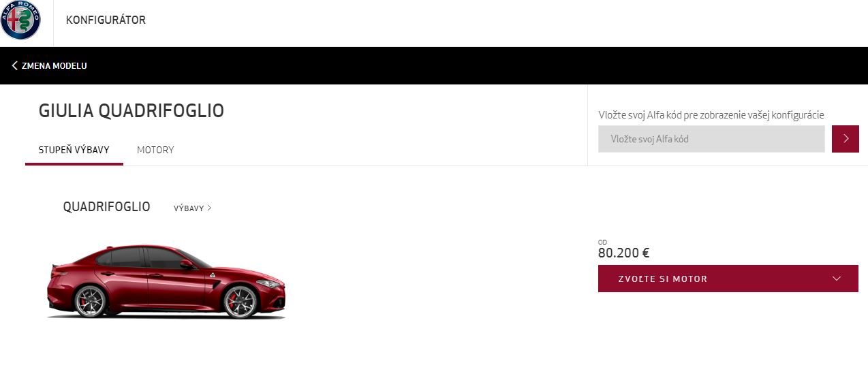Click the KONFIGURÁTOR header text
Image resolution: width=868 pixels, height=378 pixels.
[x=106, y=20]
